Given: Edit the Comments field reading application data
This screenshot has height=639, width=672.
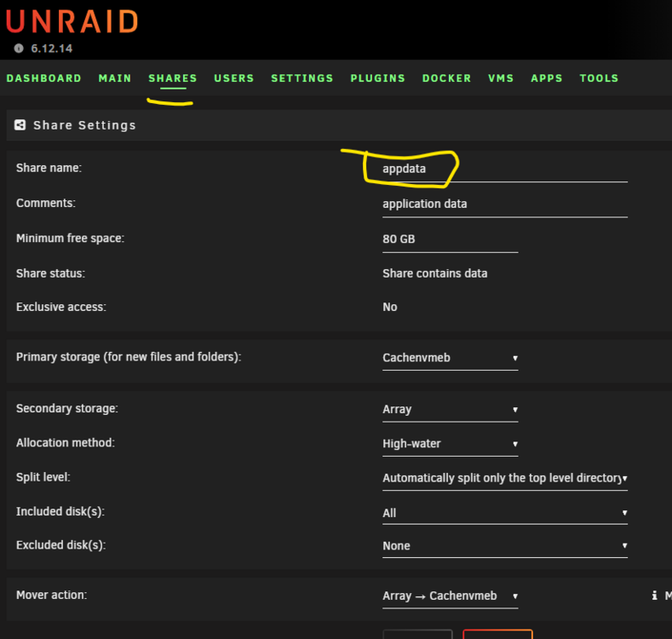Looking at the screenshot, I should coord(505,204).
